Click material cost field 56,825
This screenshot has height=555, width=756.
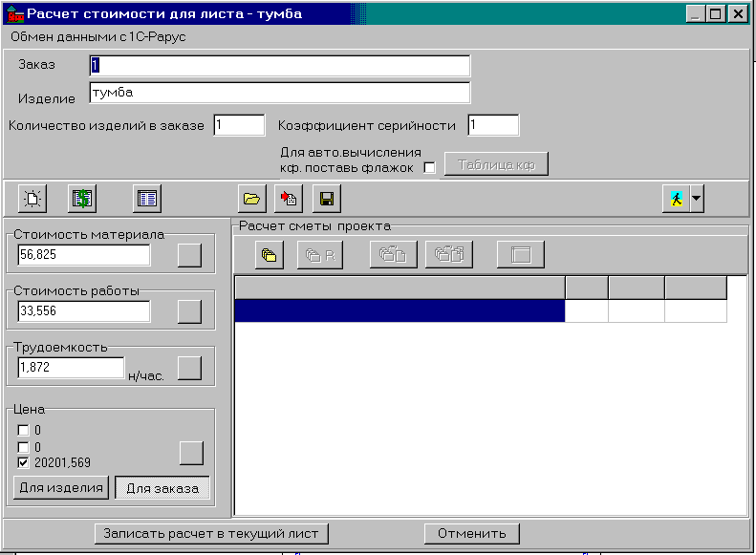[84, 255]
